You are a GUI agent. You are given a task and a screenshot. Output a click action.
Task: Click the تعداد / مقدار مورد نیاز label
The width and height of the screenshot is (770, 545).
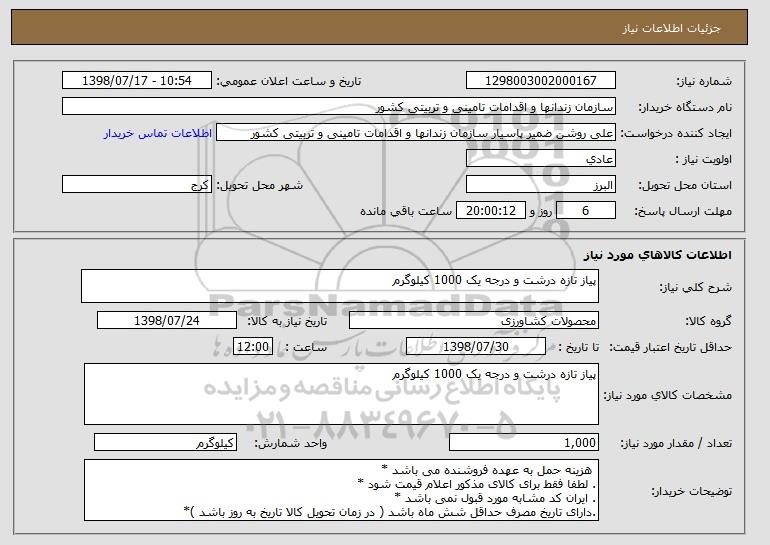coord(676,443)
